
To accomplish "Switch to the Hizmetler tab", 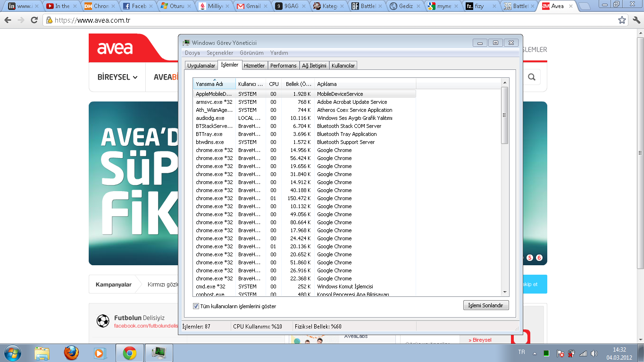I will pos(254,66).
